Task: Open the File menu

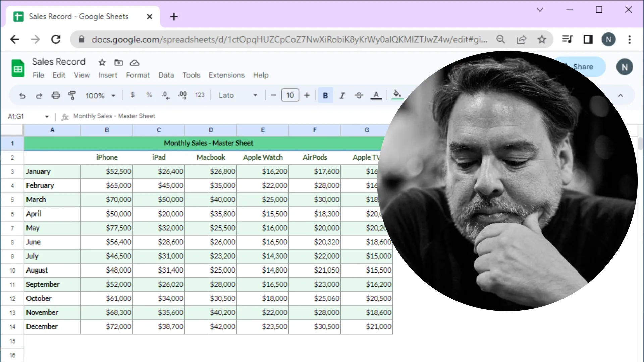Action: [x=38, y=75]
